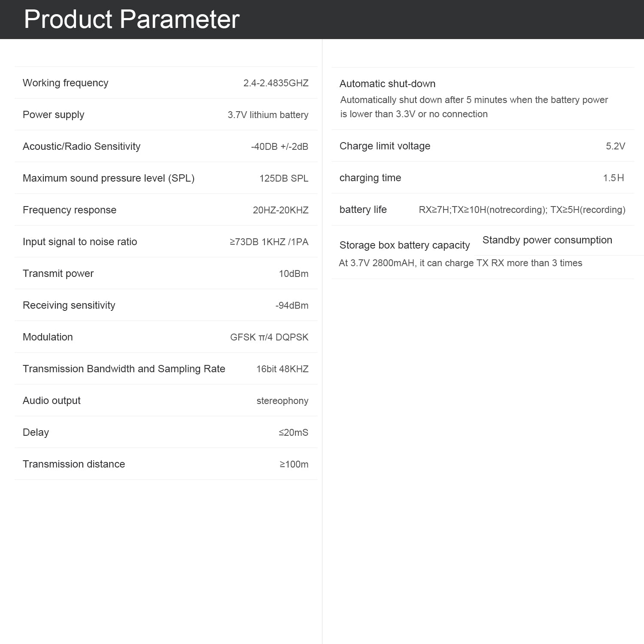Image resolution: width=644 pixels, height=644 pixels.
Task: Select the GFSK π/4 DQPSK modulation value
Action: point(269,337)
